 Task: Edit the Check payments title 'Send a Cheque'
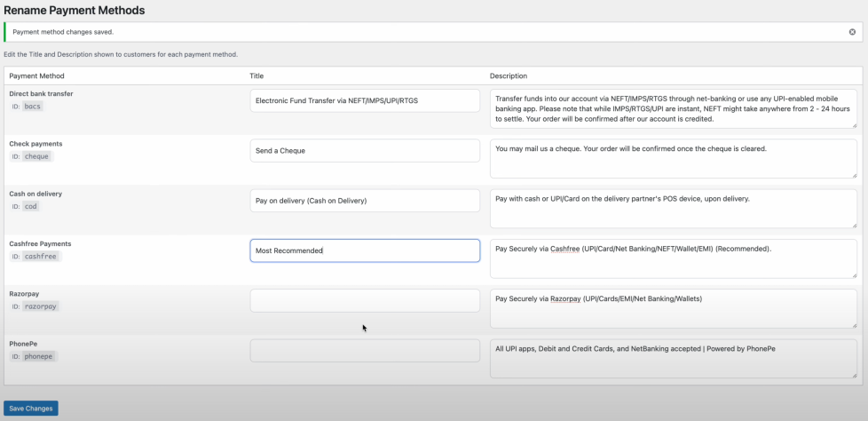pos(365,151)
